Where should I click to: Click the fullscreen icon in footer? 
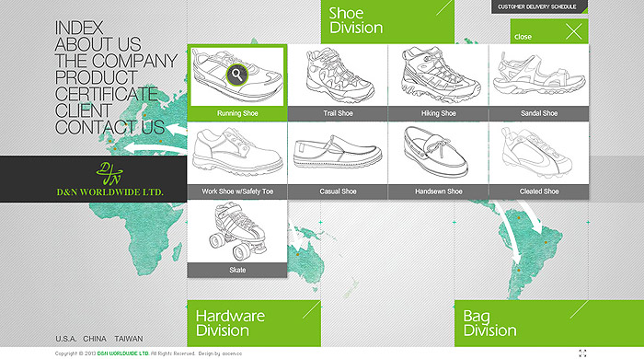tap(582, 353)
